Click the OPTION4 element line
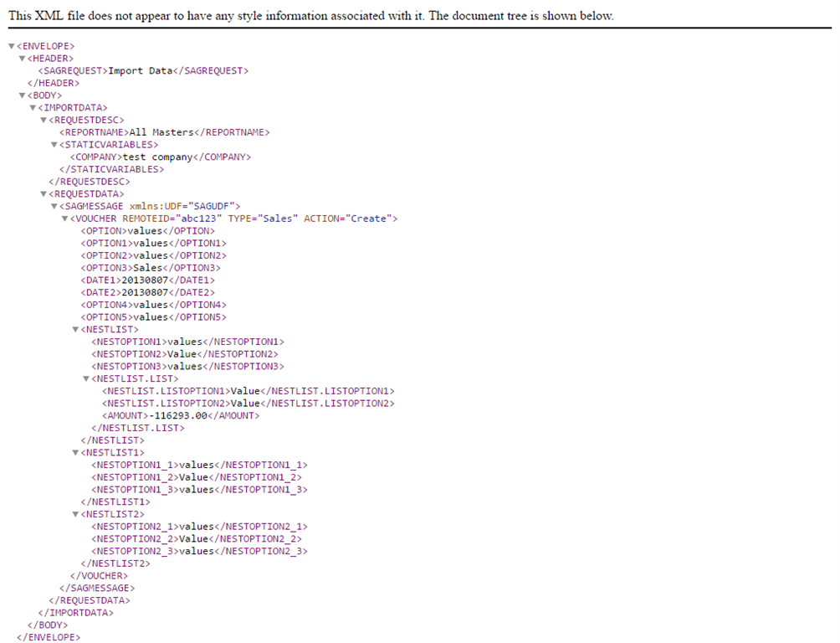The height and width of the screenshot is (643, 840). [154, 305]
